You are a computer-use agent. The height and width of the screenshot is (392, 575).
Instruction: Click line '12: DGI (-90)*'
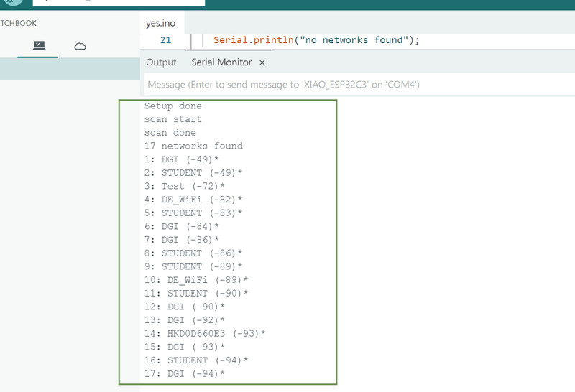[185, 307]
